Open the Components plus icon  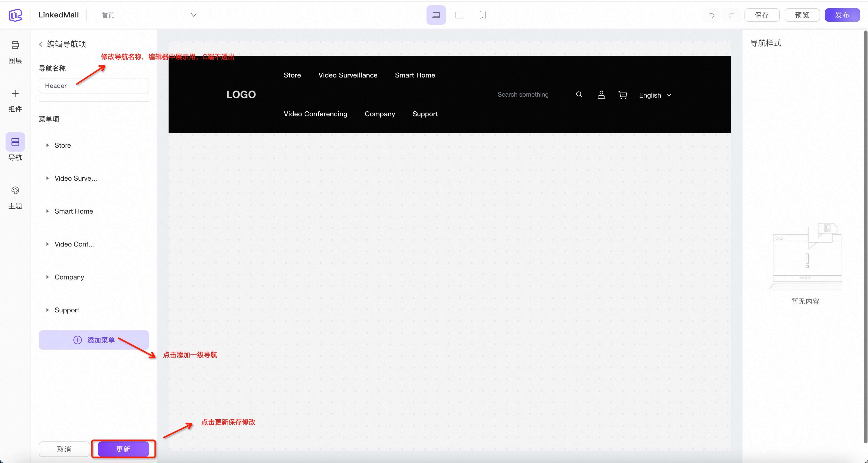[x=15, y=93]
